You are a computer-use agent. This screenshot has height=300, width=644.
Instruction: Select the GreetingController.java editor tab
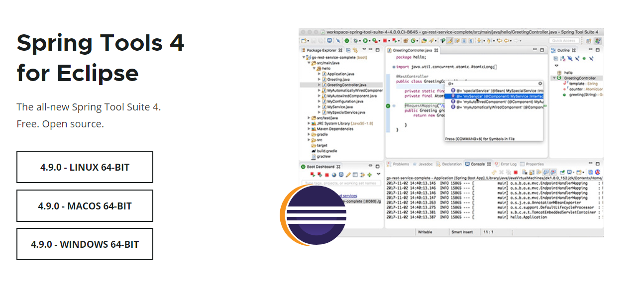[413, 50]
